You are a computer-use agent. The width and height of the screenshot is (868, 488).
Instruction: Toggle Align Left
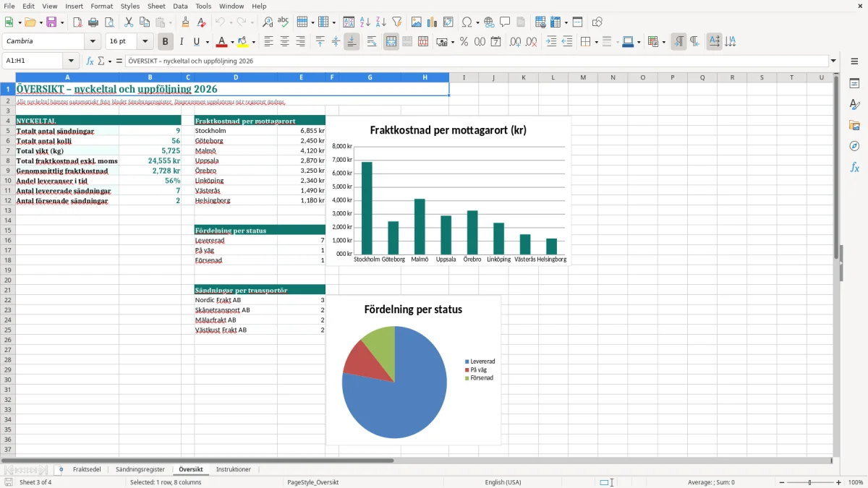pos(269,42)
